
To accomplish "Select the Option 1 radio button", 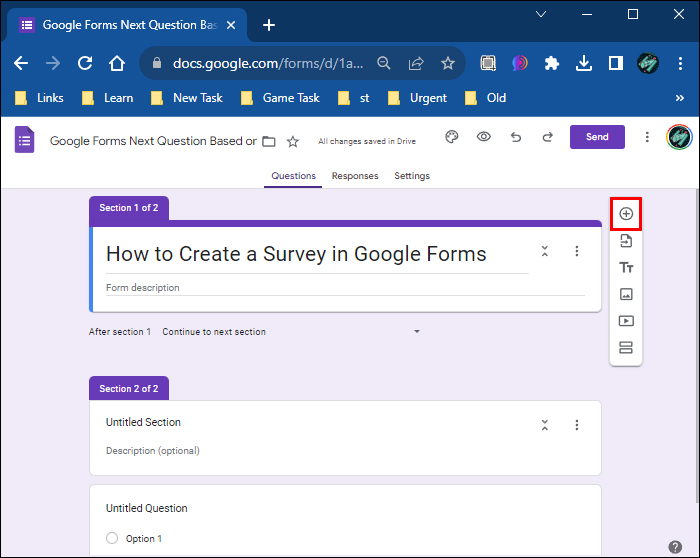I will tap(112, 538).
